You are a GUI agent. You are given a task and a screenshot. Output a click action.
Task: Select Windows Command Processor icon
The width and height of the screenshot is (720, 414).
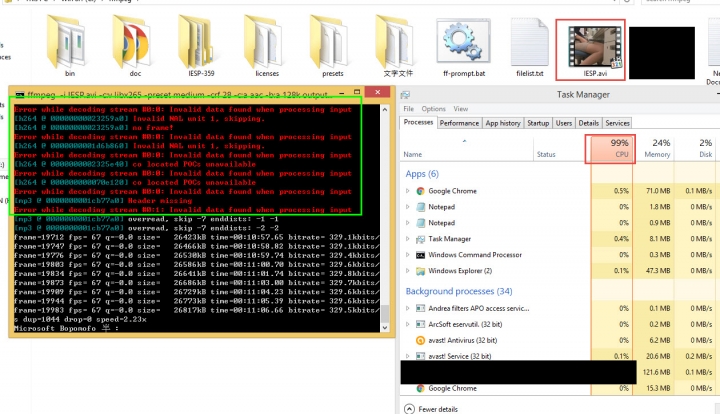tap(420, 255)
